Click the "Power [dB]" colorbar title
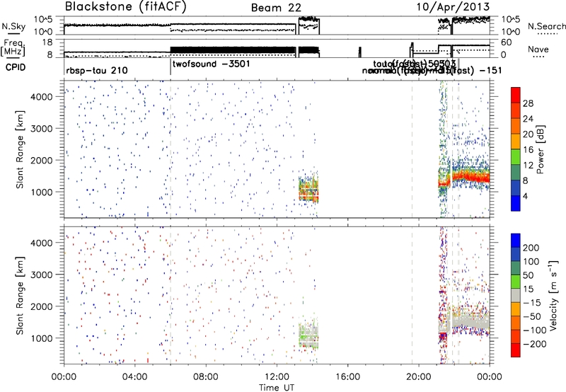The width and height of the screenshot is (566, 392). tap(541, 149)
